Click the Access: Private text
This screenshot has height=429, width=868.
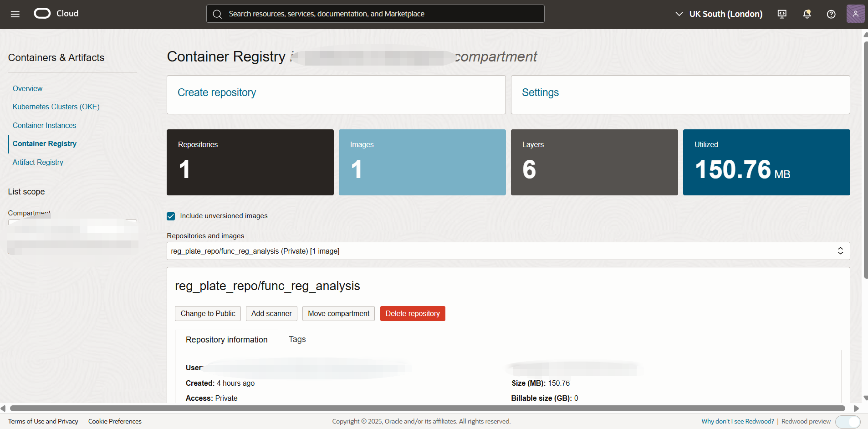pos(211,398)
